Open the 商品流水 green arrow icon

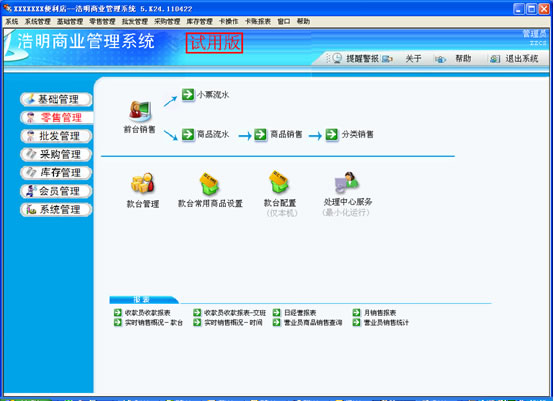188,134
